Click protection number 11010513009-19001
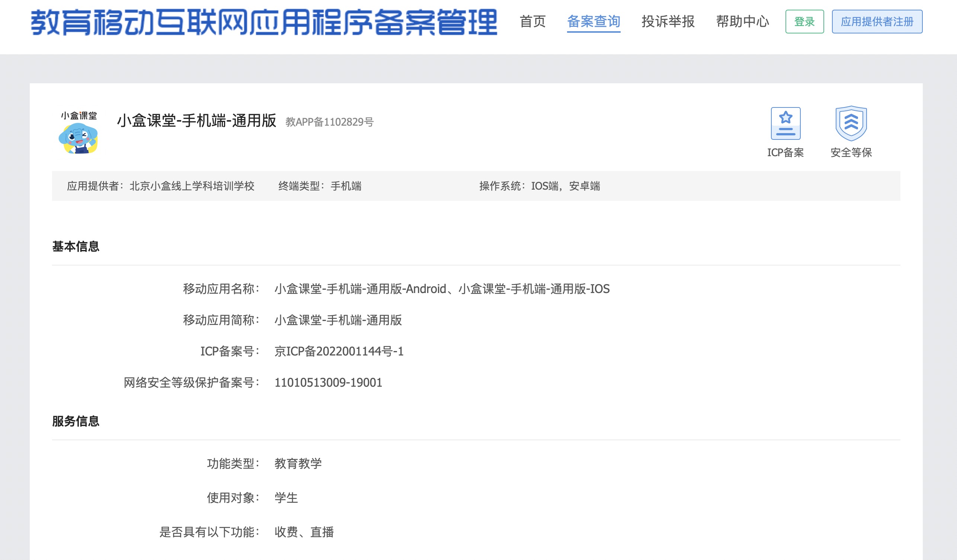This screenshot has width=957, height=560. click(x=328, y=382)
